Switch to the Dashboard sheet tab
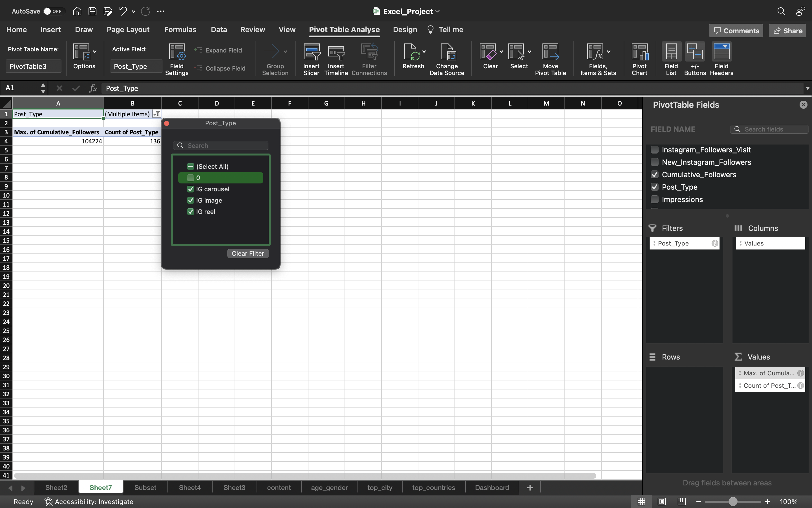812x508 pixels. tap(492, 487)
